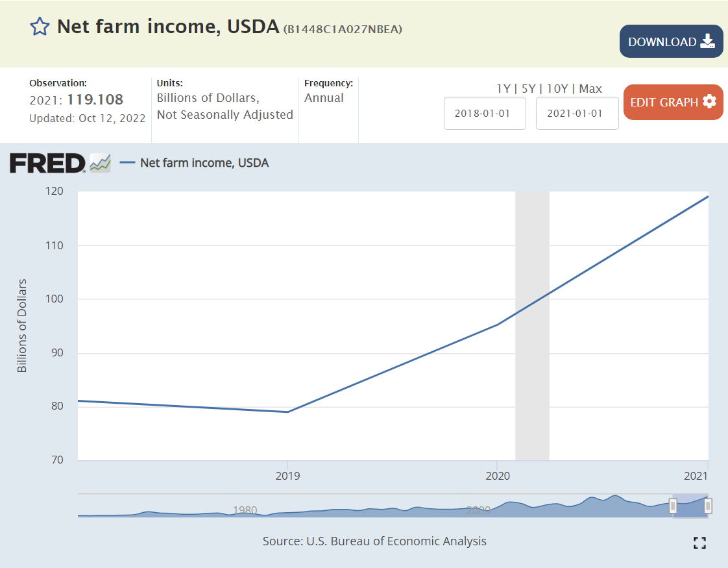Click the shaded recession bar in 2020

[x=532, y=325]
